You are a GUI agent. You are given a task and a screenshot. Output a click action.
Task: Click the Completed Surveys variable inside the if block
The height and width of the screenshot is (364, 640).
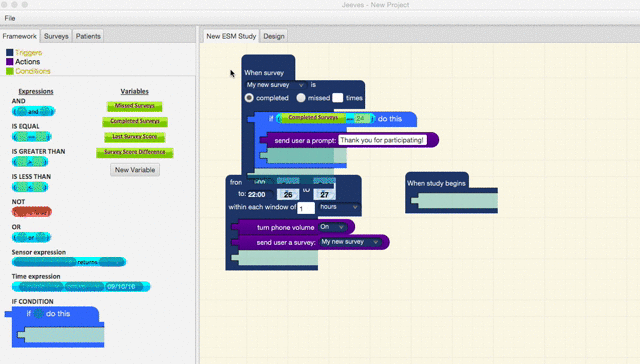pos(313,118)
